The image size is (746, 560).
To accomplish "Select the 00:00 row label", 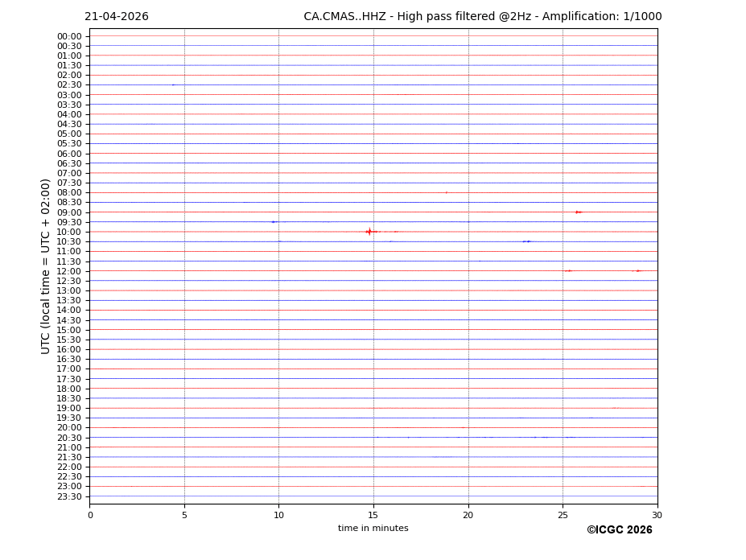I will [69, 36].
